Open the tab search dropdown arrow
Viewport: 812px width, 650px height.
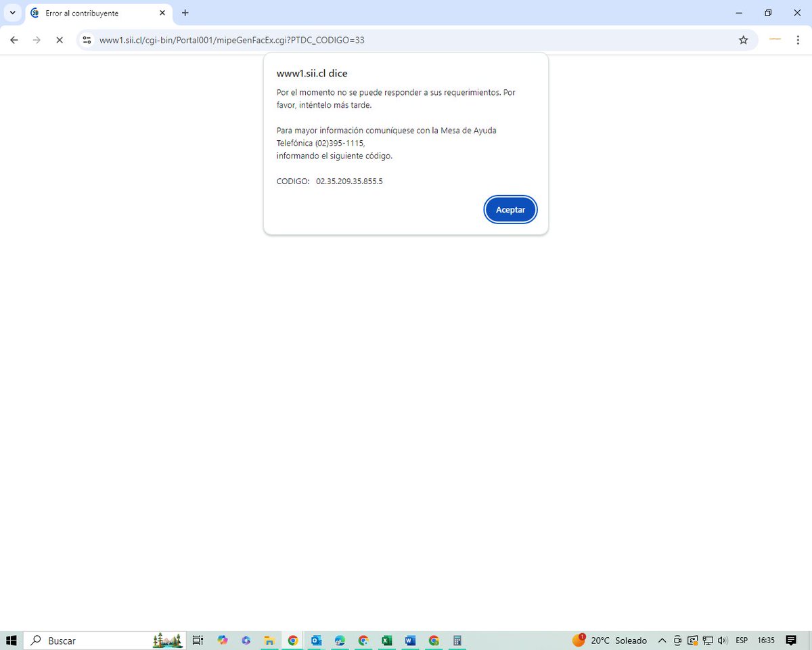[x=12, y=13]
